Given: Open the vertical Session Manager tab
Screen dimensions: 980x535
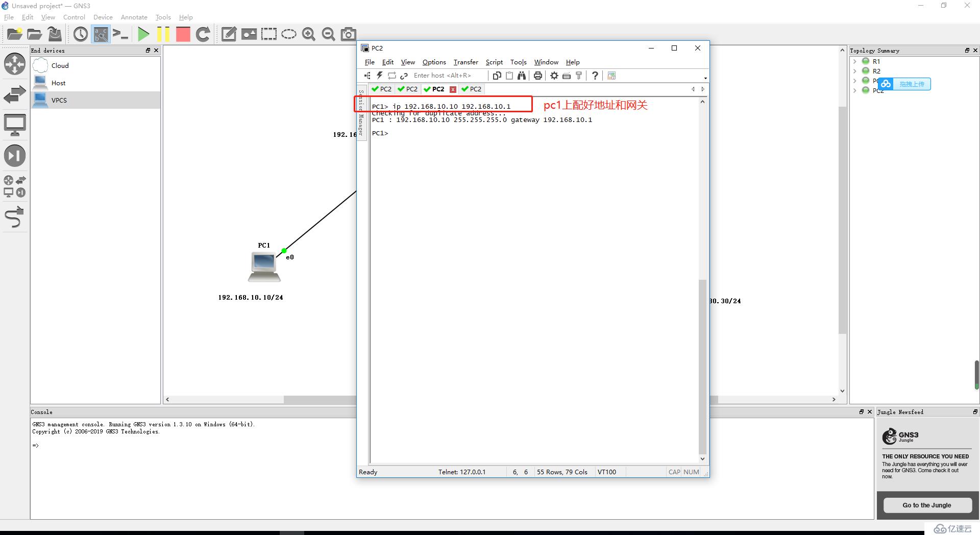Looking at the screenshot, I should pyautogui.click(x=361, y=112).
